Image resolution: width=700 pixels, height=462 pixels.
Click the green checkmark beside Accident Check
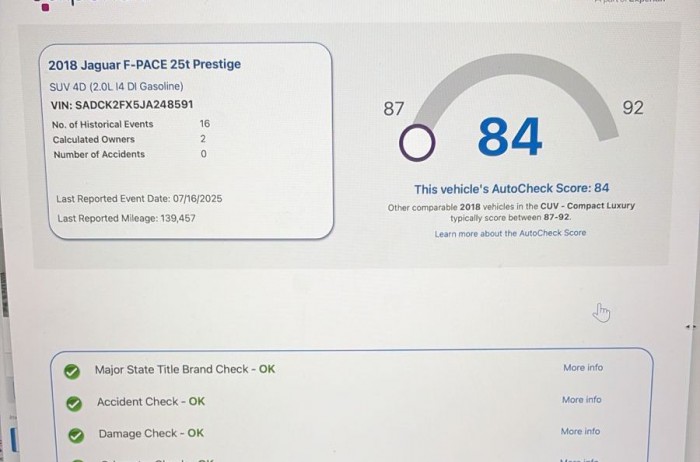point(73,403)
